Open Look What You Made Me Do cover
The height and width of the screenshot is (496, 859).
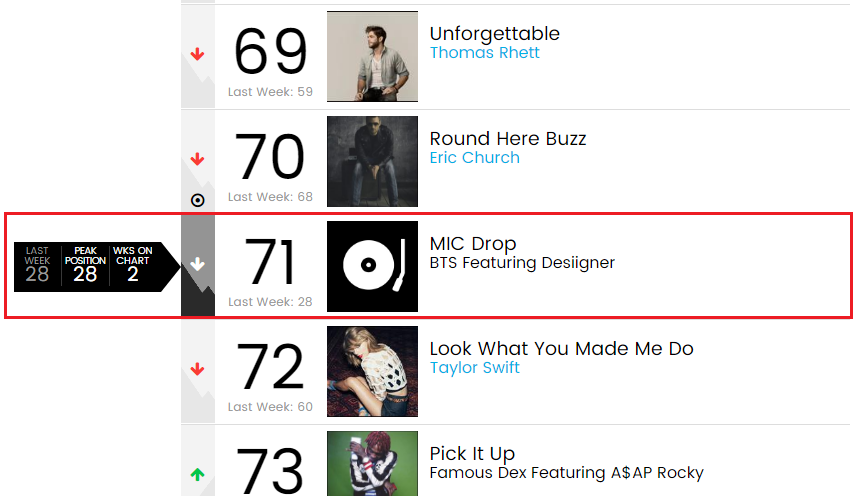coord(372,371)
